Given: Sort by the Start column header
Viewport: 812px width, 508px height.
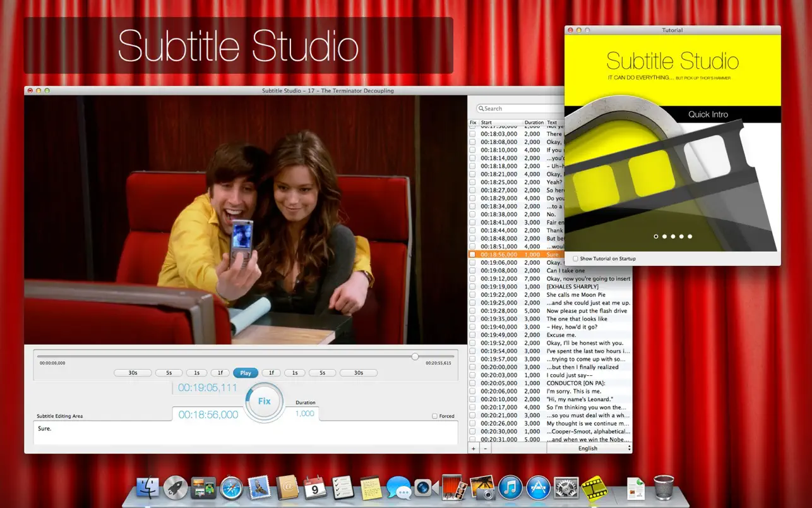Looking at the screenshot, I should pos(501,123).
